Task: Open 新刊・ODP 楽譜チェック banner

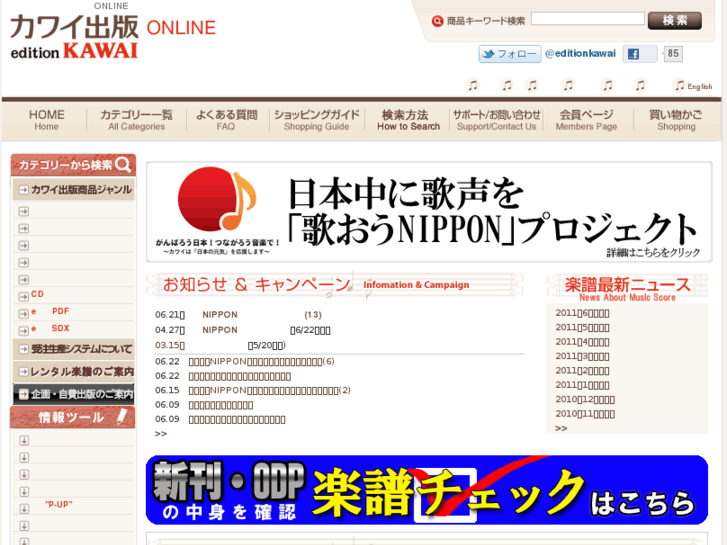Action: 427,490
